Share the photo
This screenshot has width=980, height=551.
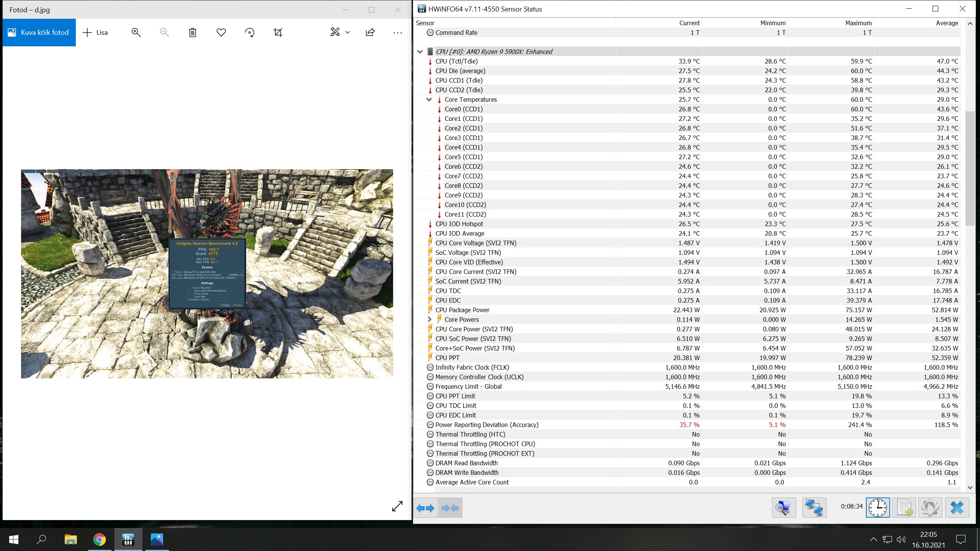pyautogui.click(x=370, y=33)
